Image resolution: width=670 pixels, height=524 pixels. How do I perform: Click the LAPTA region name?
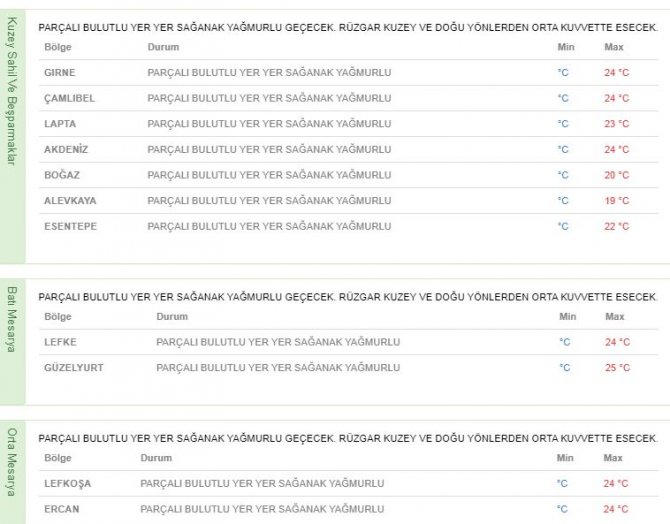[x=60, y=124]
